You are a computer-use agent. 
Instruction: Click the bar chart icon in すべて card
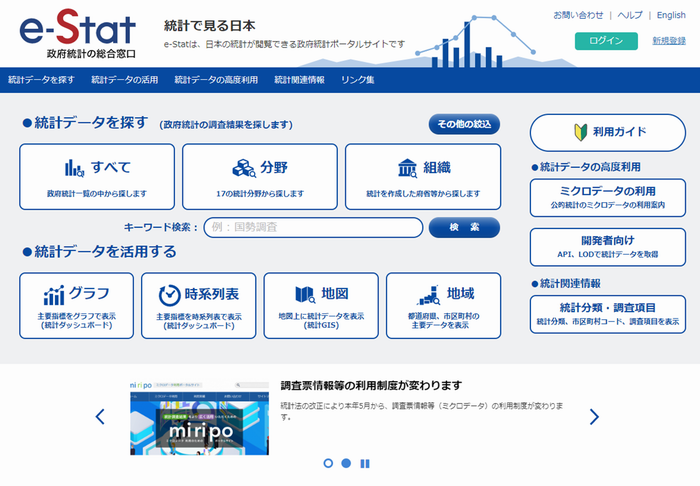click(x=74, y=168)
